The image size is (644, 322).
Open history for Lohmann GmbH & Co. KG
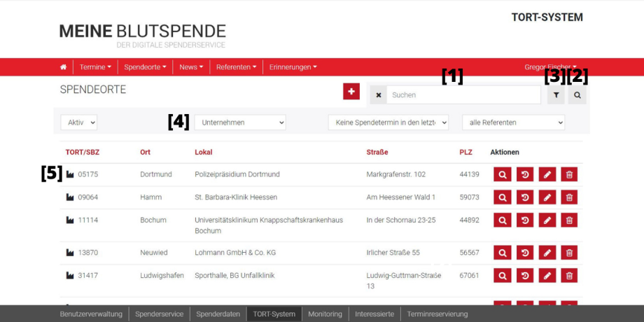pyautogui.click(x=525, y=253)
